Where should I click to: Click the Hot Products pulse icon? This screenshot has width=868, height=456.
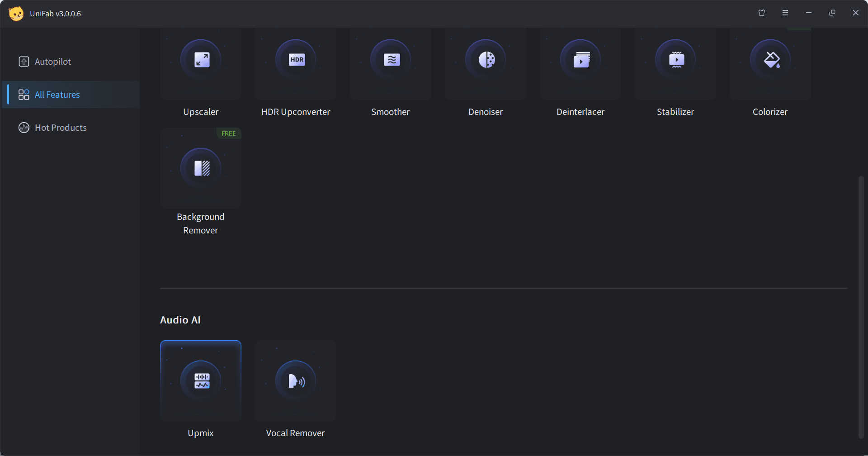click(24, 128)
